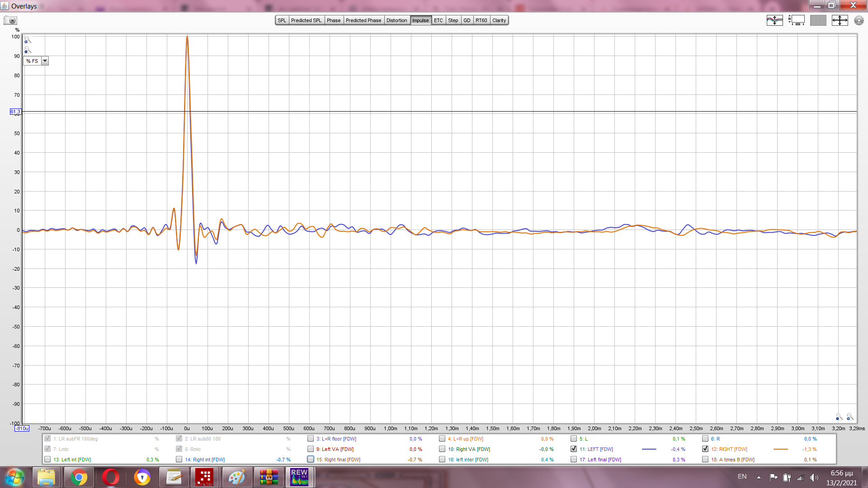This screenshot has width=868, height=488.
Task: Open the red dotted-square app on taskbar
Action: click(x=204, y=477)
